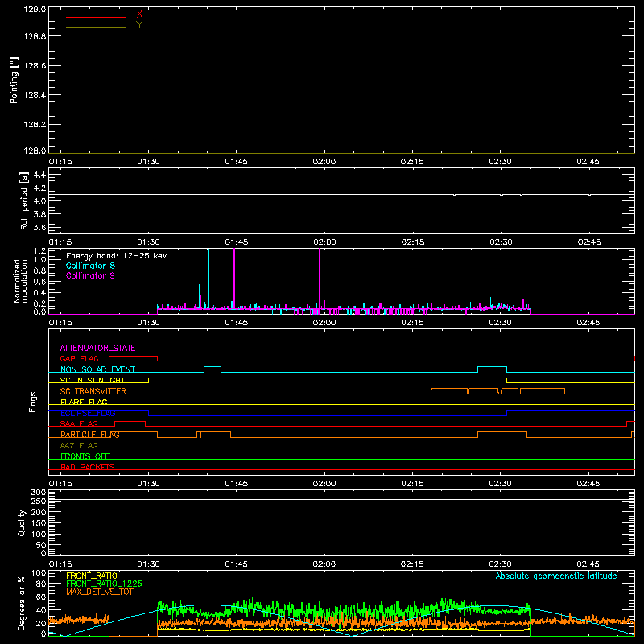Click the ATTENUATOR_STATE flag label
This screenshot has height=644, width=644.
[97, 349]
